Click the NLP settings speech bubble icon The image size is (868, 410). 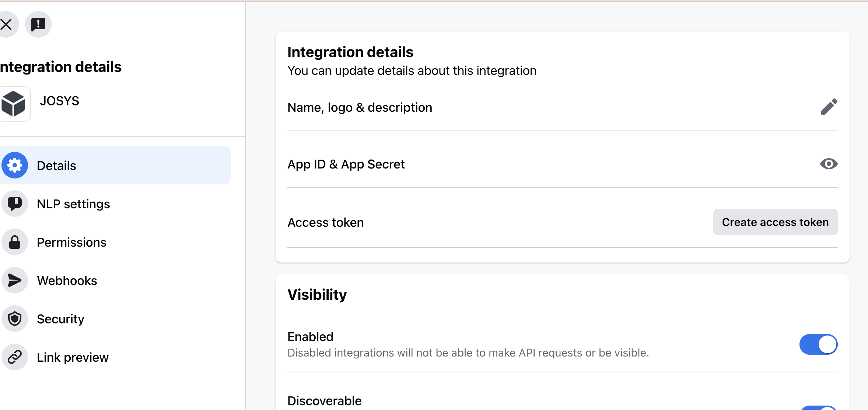[15, 204]
